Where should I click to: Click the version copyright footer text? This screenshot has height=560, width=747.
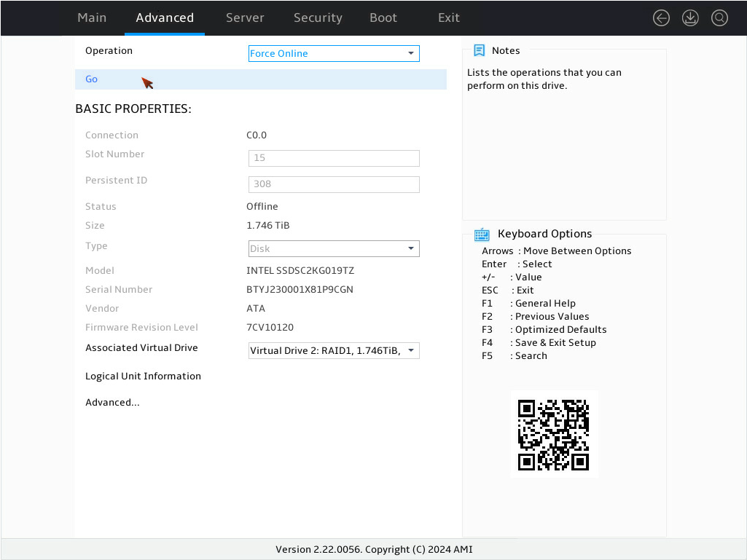(x=374, y=550)
